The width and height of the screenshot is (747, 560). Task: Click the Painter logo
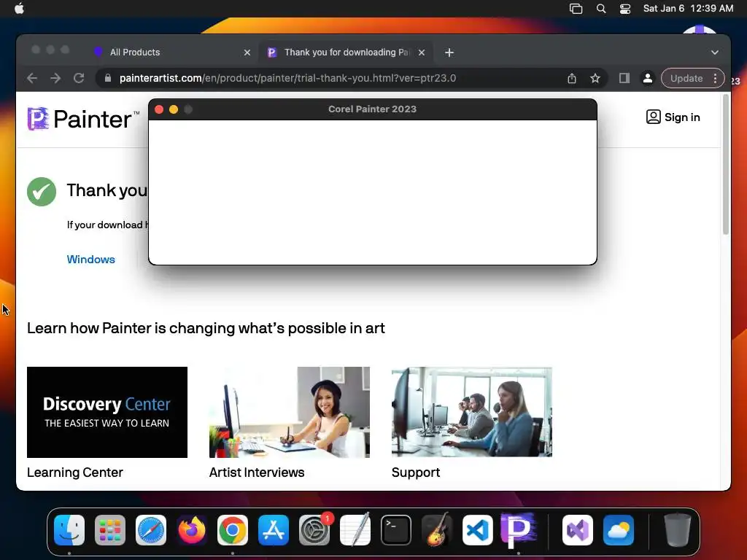click(83, 119)
